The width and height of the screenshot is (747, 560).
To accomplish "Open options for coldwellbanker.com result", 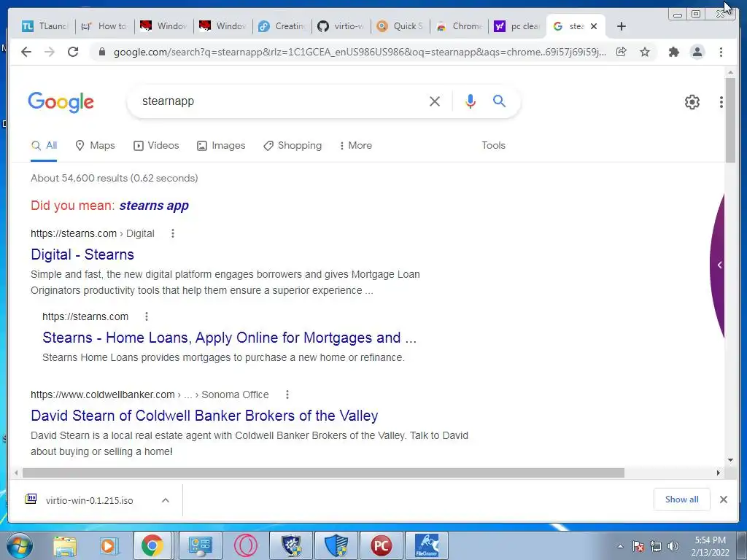I will pos(287,394).
